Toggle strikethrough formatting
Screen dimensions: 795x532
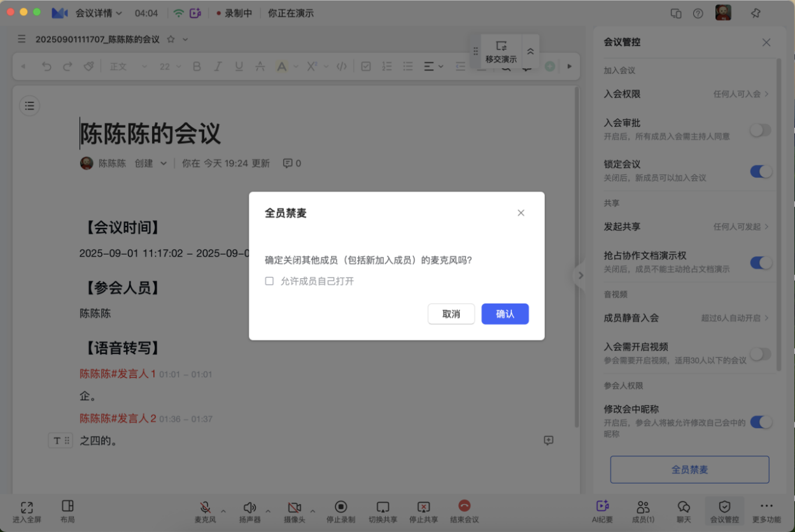pyautogui.click(x=260, y=66)
